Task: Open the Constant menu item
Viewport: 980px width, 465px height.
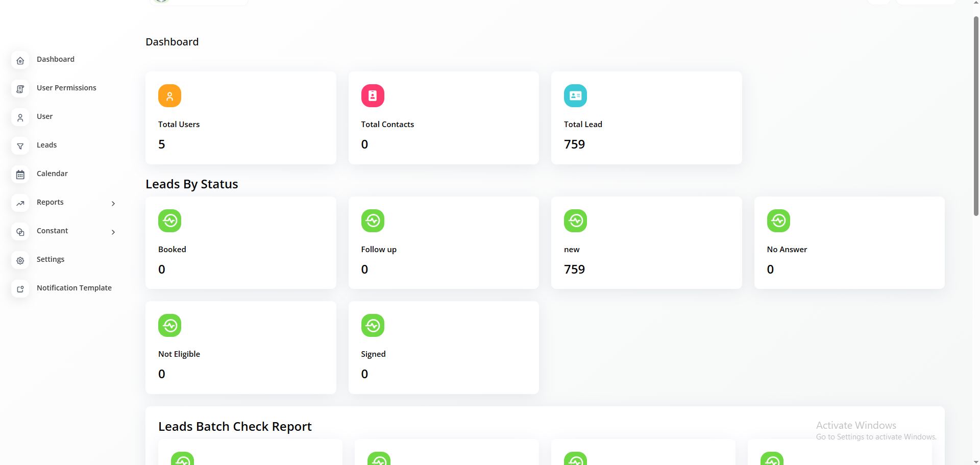Action: (52, 231)
